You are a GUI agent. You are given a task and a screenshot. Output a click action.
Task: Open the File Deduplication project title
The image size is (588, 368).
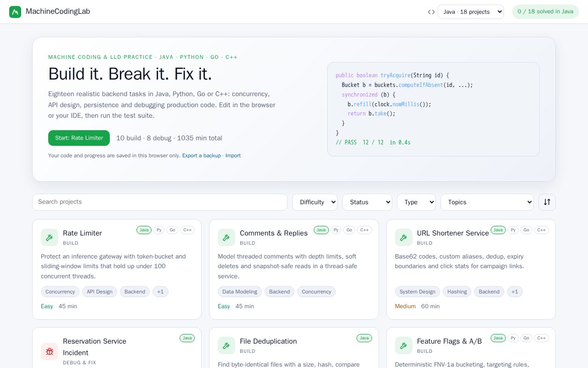click(x=268, y=341)
